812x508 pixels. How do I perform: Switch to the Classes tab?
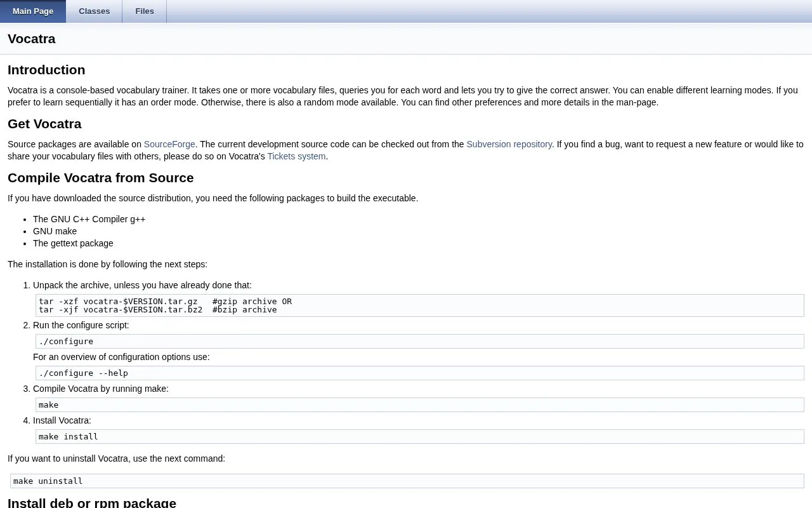tap(94, 11)
